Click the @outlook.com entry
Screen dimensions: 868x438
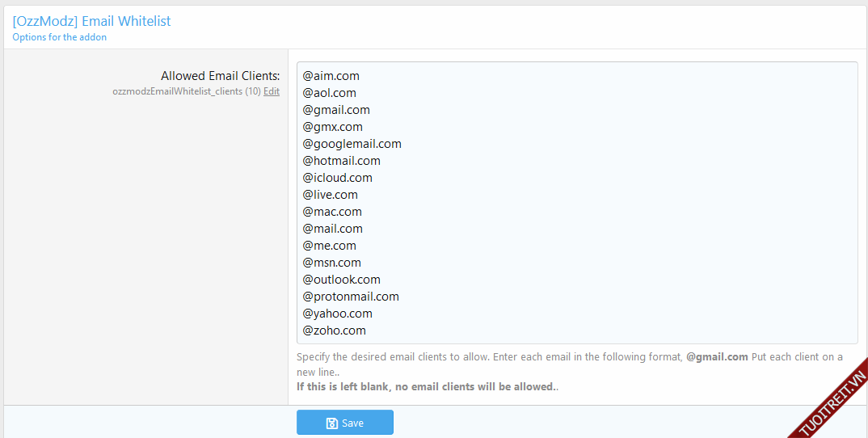click(342, 280)
